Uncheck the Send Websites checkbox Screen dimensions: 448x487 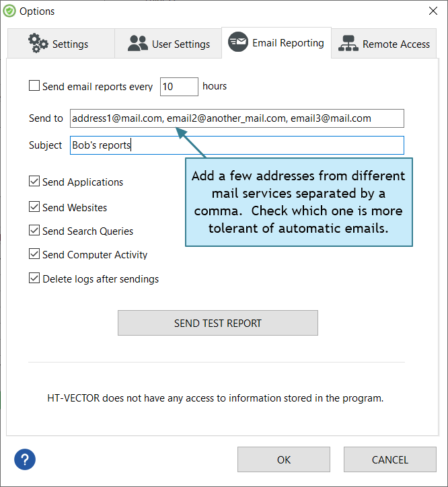tap(34, 207)
